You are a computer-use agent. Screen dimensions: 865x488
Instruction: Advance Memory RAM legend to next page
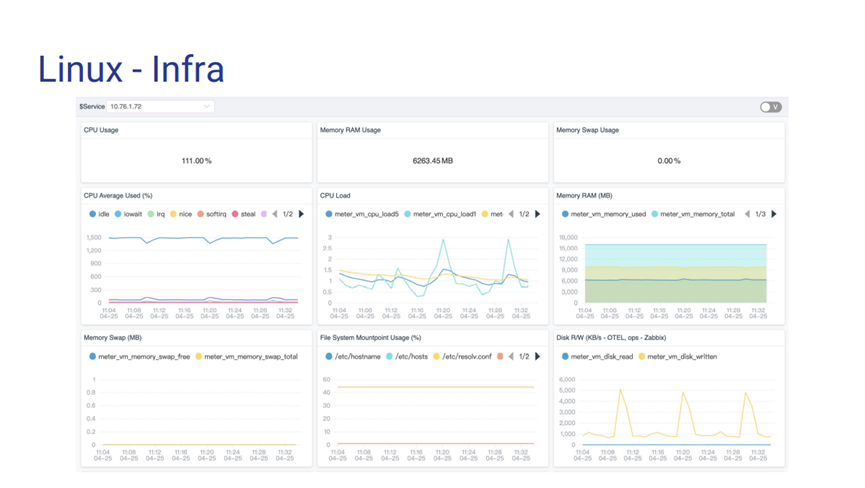coord(774,214)
